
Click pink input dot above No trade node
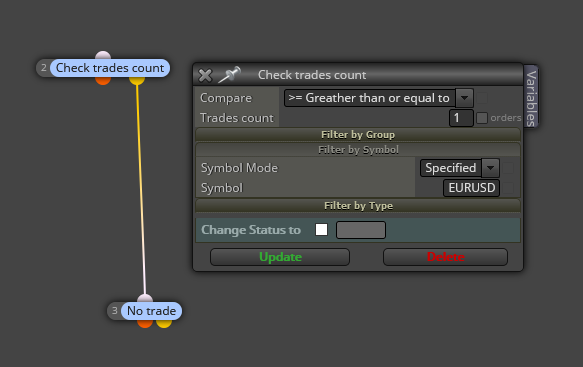coord(145,298)
